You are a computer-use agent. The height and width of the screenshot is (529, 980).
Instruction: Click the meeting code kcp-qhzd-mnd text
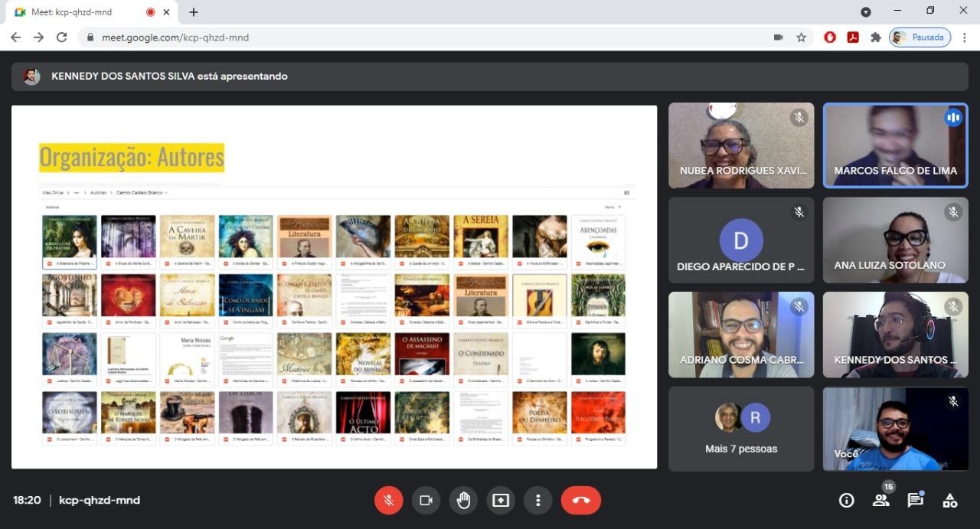pyautogui.click(x=100, y=500)
